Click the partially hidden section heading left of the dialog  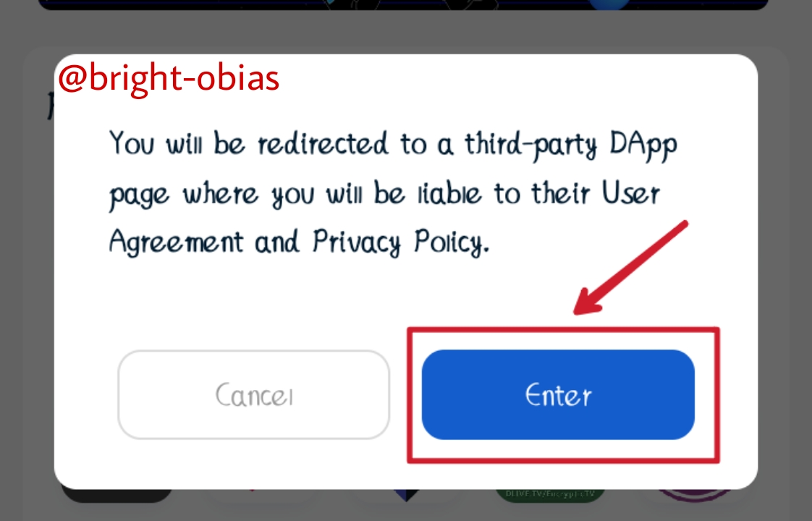click(x=50, y=106)
